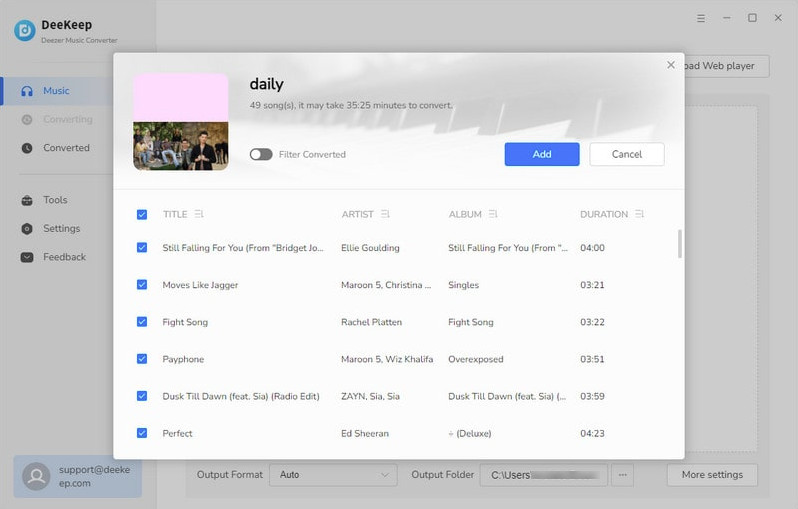This screenshot has height=509, width=798.
Task: Click the TITLE column header
Action: click(175, 214)
